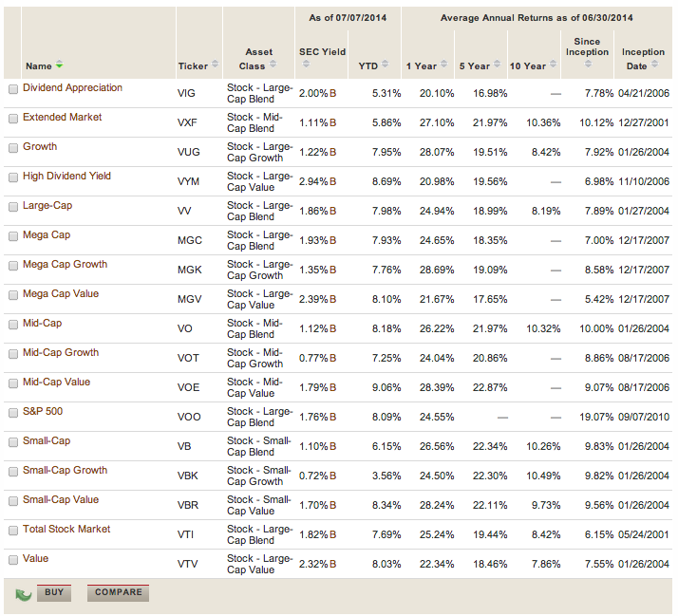This screenshot has width=678, height=616.
Task: Sort by 5 Year column arrow
Action: (x=497, y=64)
